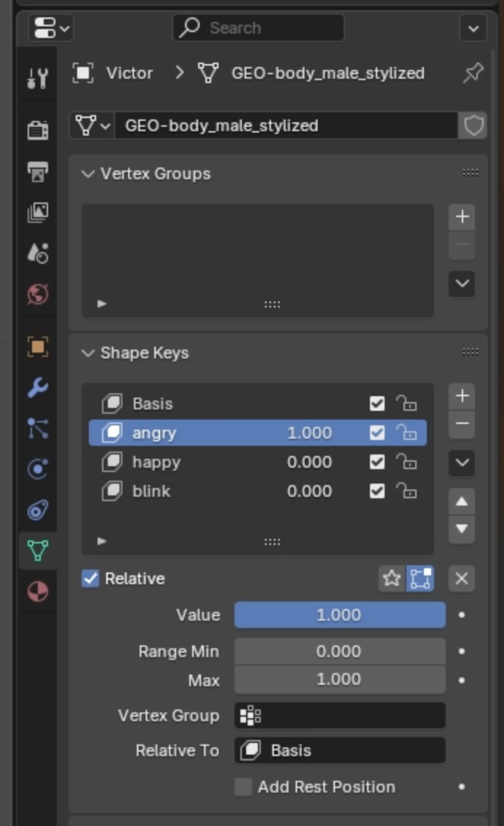Toggle the Basis shape key mute checkbox
The image size is (504, 826).
pyautogui.click(x=377, y=404)
